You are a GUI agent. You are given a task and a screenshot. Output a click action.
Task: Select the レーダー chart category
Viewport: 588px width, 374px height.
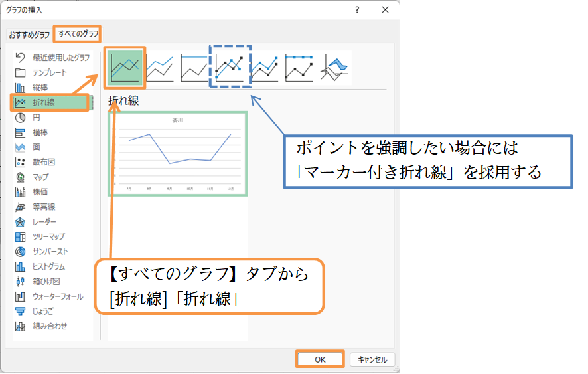(x=52, y=222)
